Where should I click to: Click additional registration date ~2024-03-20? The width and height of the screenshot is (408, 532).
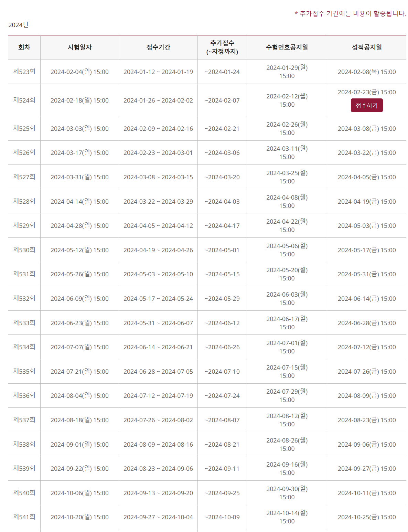click(x=222, y=177)
